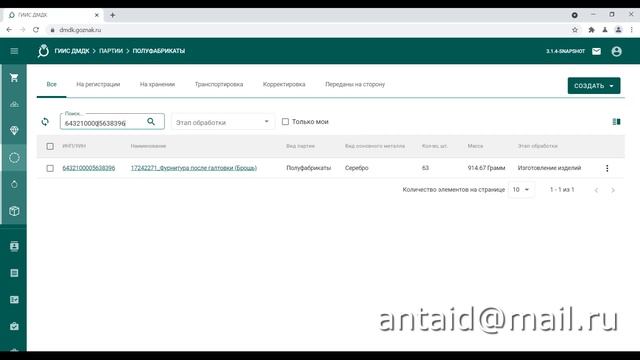Click the Серебро cell
640x360 pixels.
pos(356,168)
